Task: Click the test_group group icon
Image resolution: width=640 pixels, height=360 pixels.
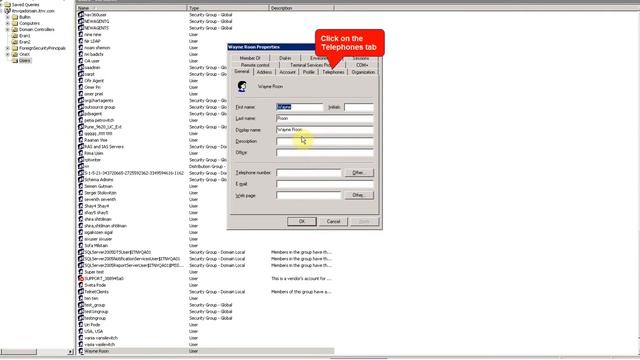Action: point(81,305)
